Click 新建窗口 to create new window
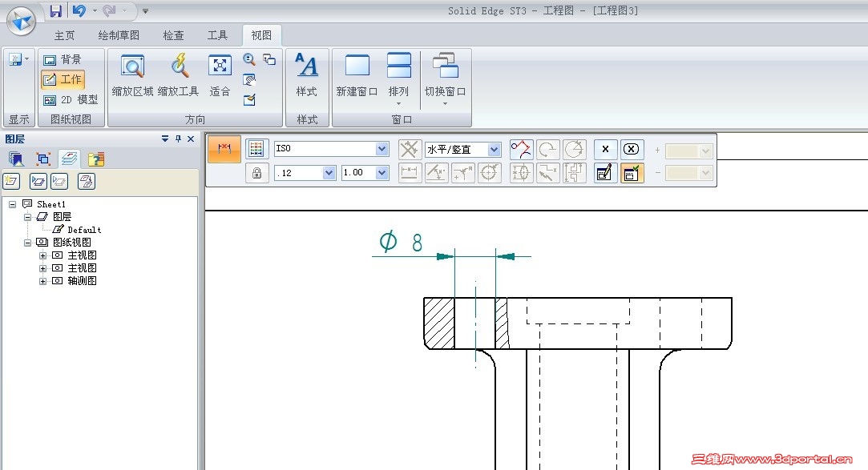 click(357, 76)
